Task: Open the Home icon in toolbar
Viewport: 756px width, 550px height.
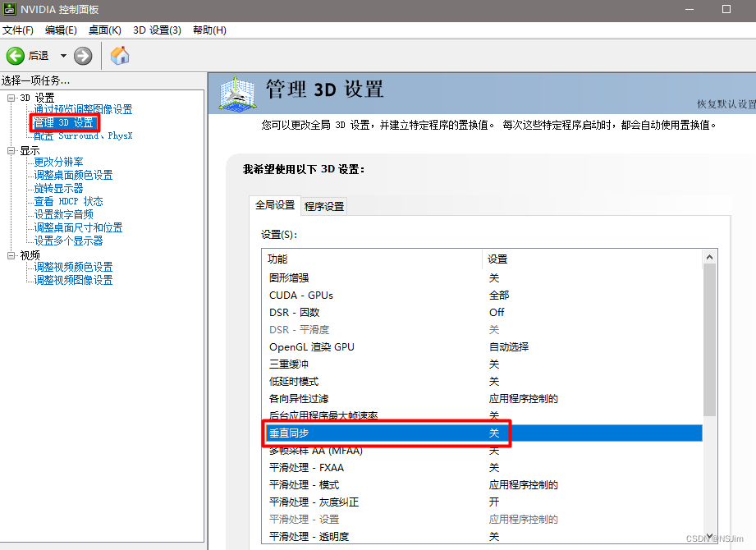Action: [120, 56]
